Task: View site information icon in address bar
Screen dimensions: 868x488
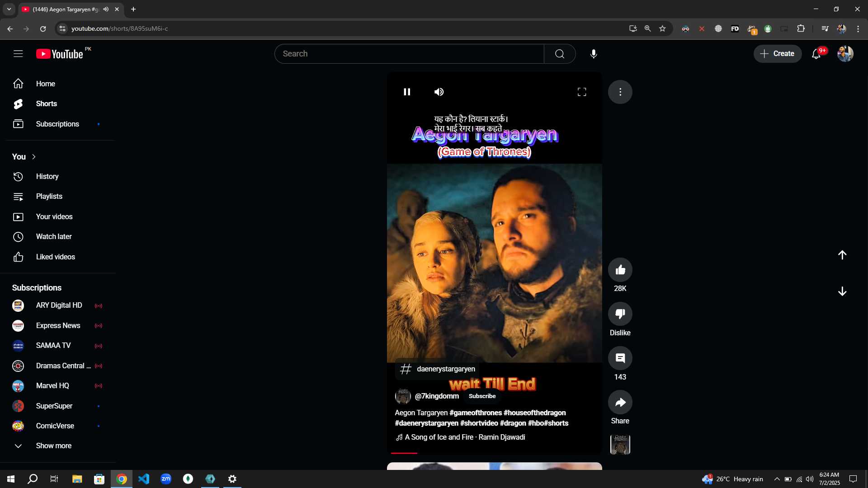Action: (62, 28)
